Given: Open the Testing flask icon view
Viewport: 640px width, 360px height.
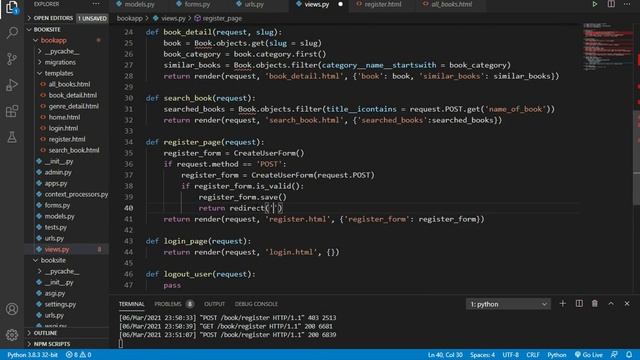Looking at the screenshot, I should 12,137.
